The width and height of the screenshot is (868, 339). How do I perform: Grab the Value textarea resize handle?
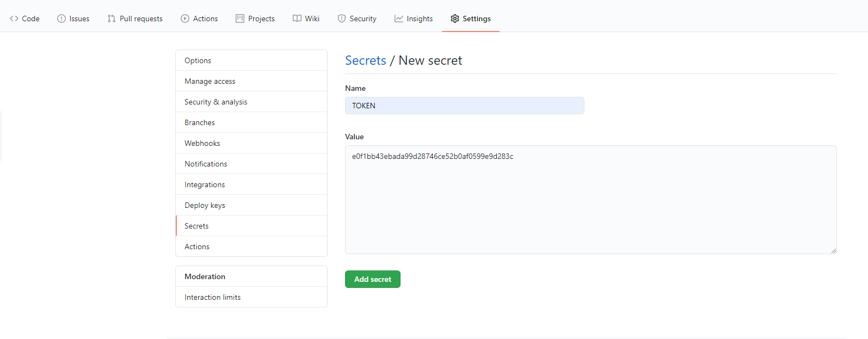click(x=833, y=250)
